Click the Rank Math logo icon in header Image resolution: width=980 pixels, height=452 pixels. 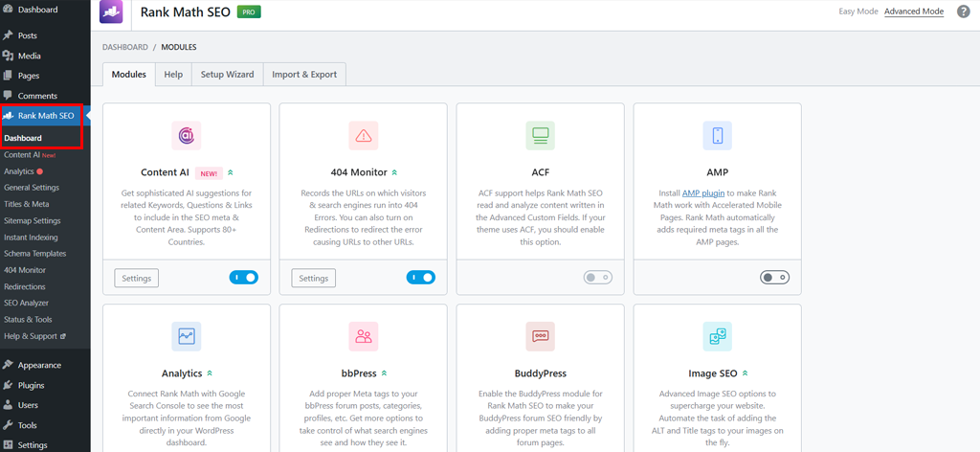click(x=111, y=11)
